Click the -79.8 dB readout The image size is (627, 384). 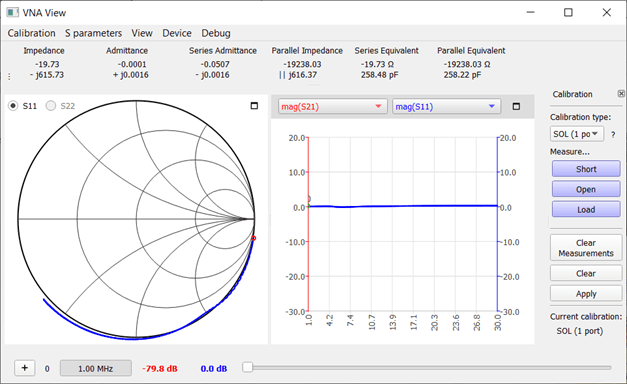160,368
